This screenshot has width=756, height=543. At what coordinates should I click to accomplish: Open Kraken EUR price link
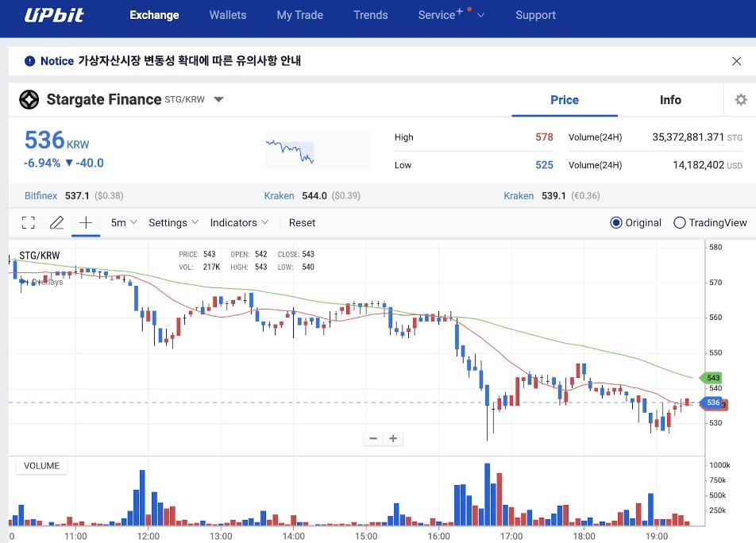[519, 195]
